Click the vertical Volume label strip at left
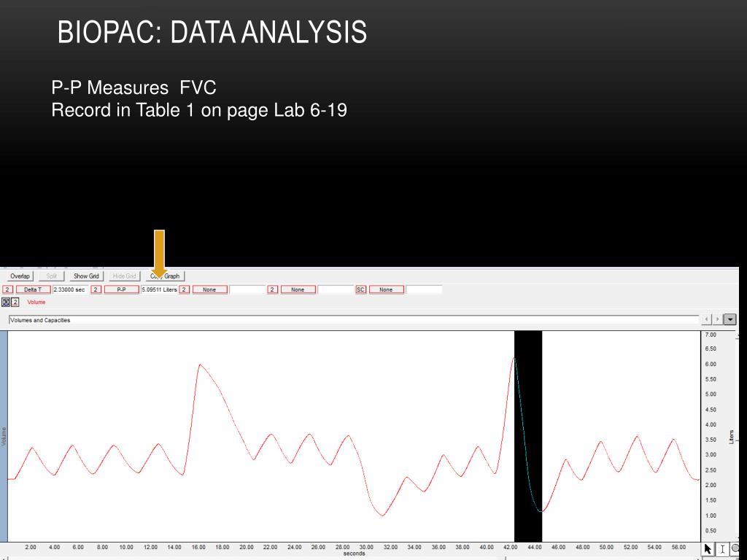 coord(4,436)
